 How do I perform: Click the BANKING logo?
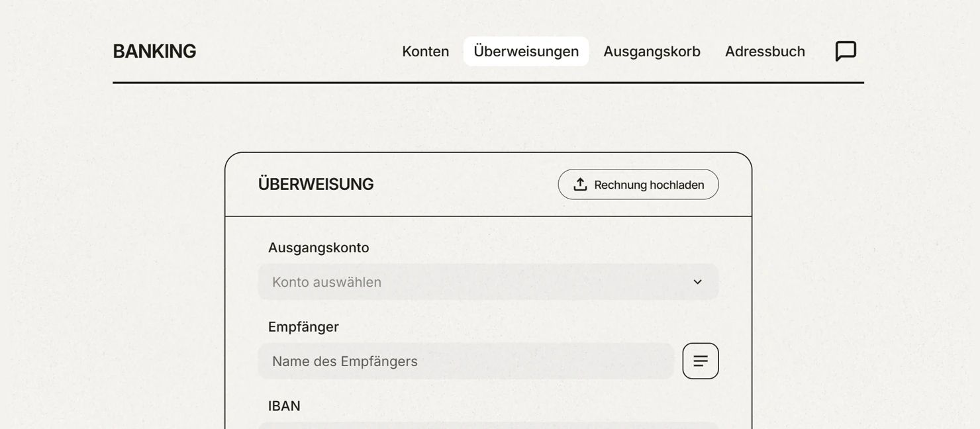pos(154,52)
